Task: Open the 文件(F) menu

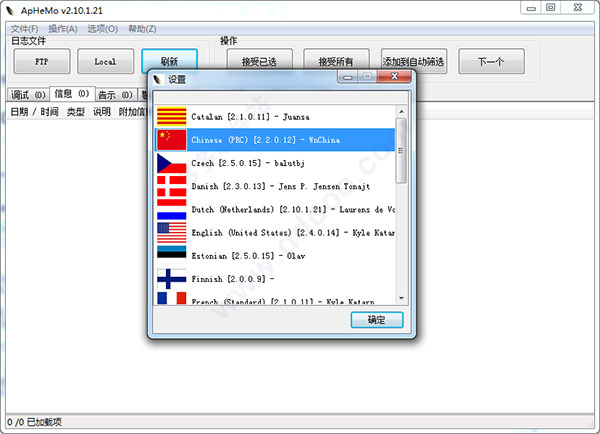Action: point(24,29)
